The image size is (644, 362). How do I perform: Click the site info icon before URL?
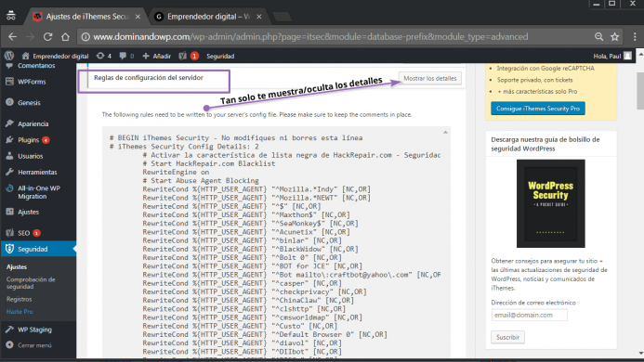click(85, 37)
